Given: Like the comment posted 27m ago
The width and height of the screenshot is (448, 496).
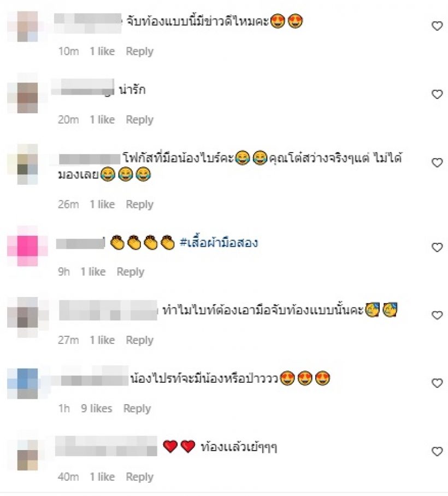Looking at the screenshot, I should point(437,316).
